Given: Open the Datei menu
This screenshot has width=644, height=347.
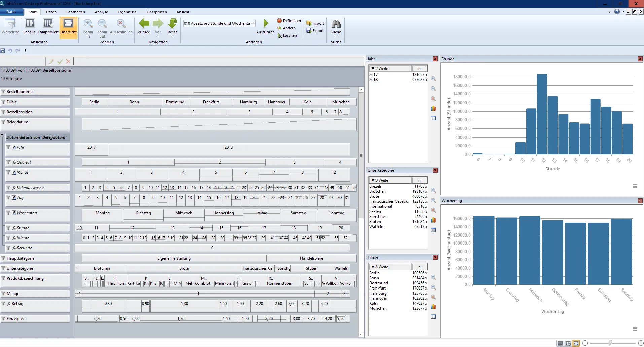Looking at the screenshot, I should pos(11,12).
